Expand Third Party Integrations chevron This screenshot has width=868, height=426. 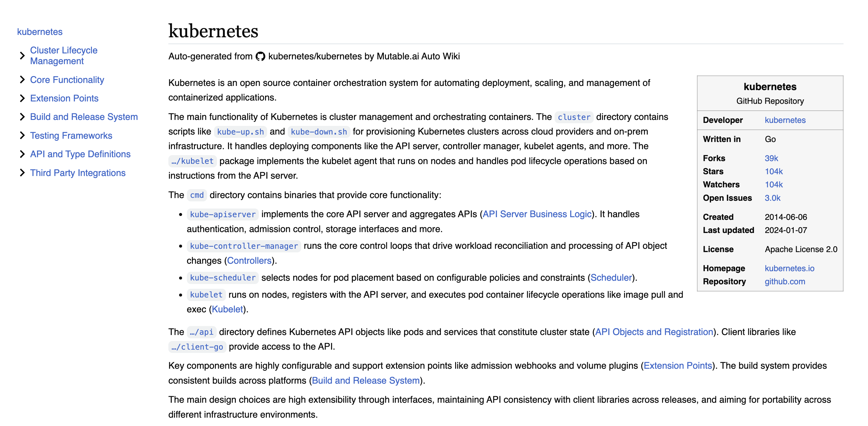click(x=22, y=173)
